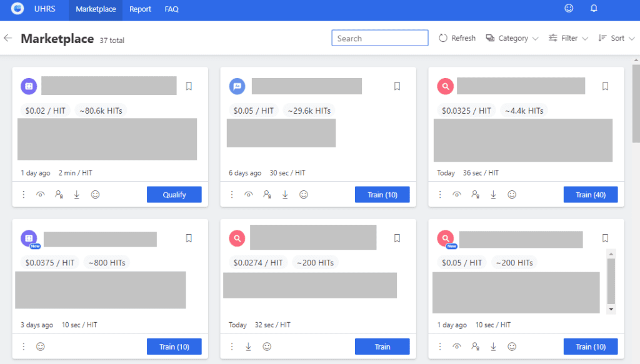Click the person-lock icon on ~29.6k HITs card
Image resolution: width=640 pixels, height=364 pixels.
click(x=267, y=194)
